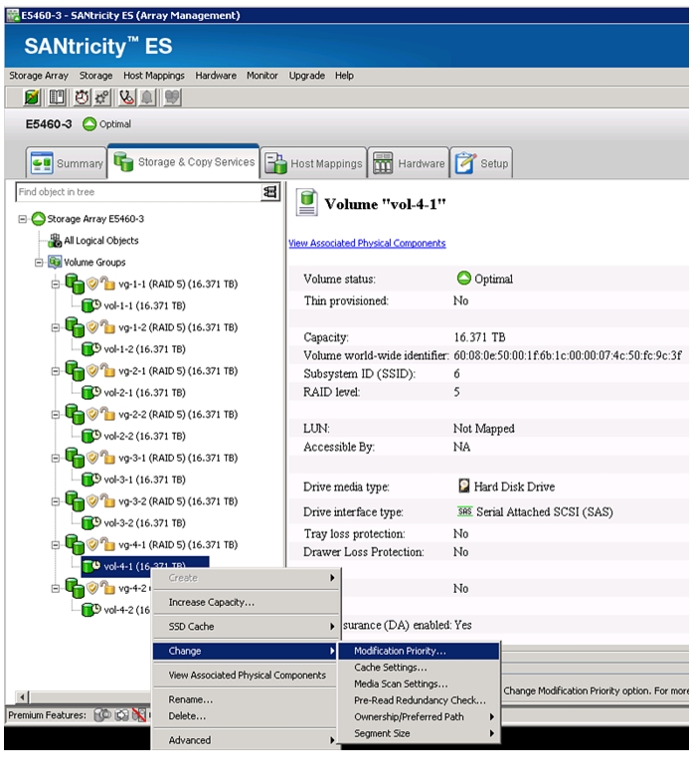691x784 pixels.
Task: Switch to the Summary tab
Action: (67, 163)
